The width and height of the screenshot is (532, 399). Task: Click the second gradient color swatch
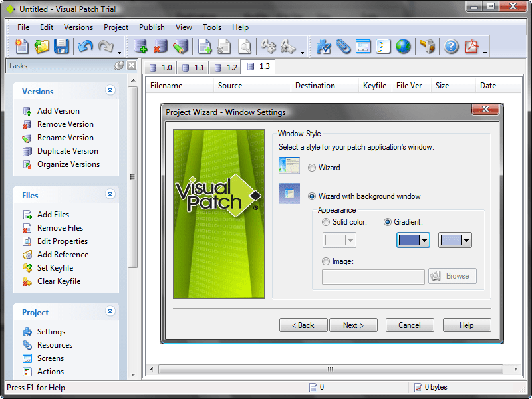pos(450,240)
